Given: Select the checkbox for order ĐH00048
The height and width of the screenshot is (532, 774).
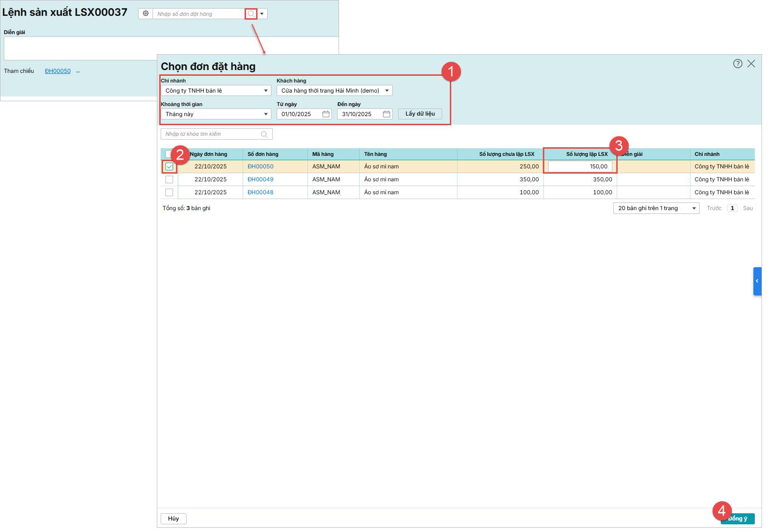Looking at the screenshot, I should (169, 192).
